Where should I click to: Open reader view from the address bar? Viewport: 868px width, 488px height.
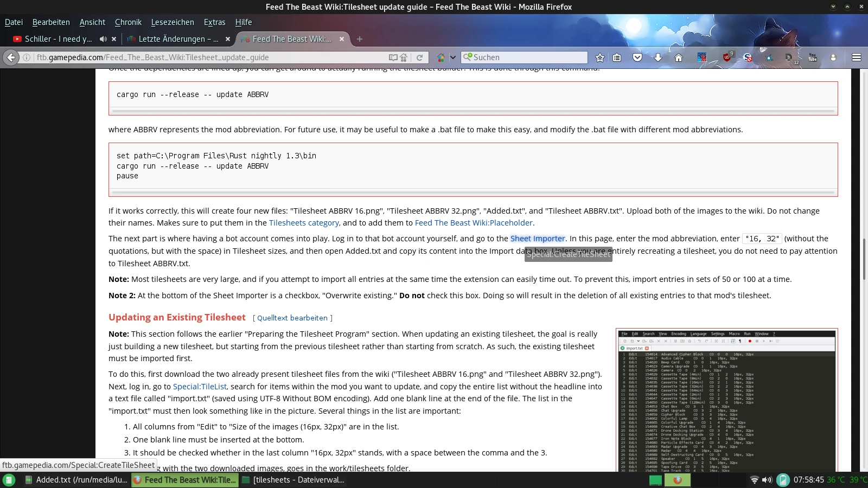(x=393, y=57)
